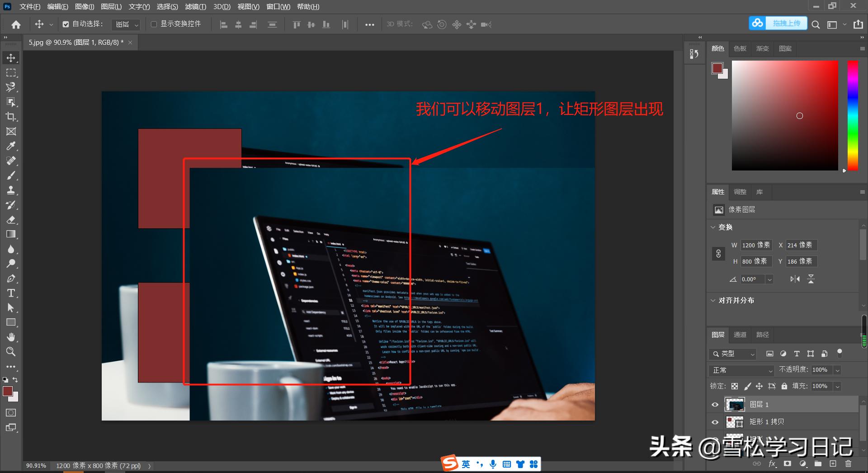Maintain aspect ratio link in 变换 properties
Viewport: 868px width, 473px height.
click(x=718, y=253)
